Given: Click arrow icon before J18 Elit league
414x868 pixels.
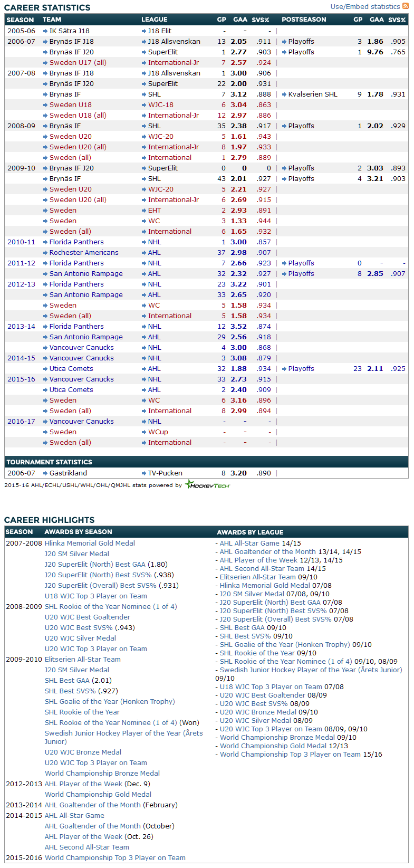Looking at the screenshot, I should pos(144,31).
